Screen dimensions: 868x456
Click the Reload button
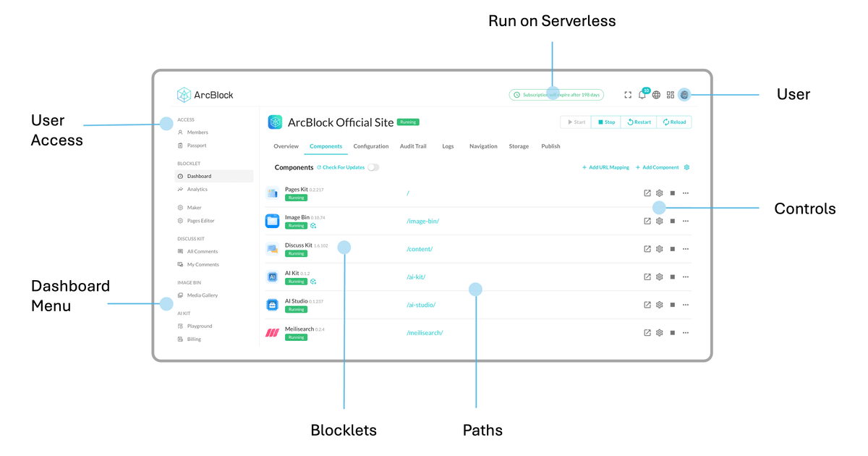coord(674,122)
